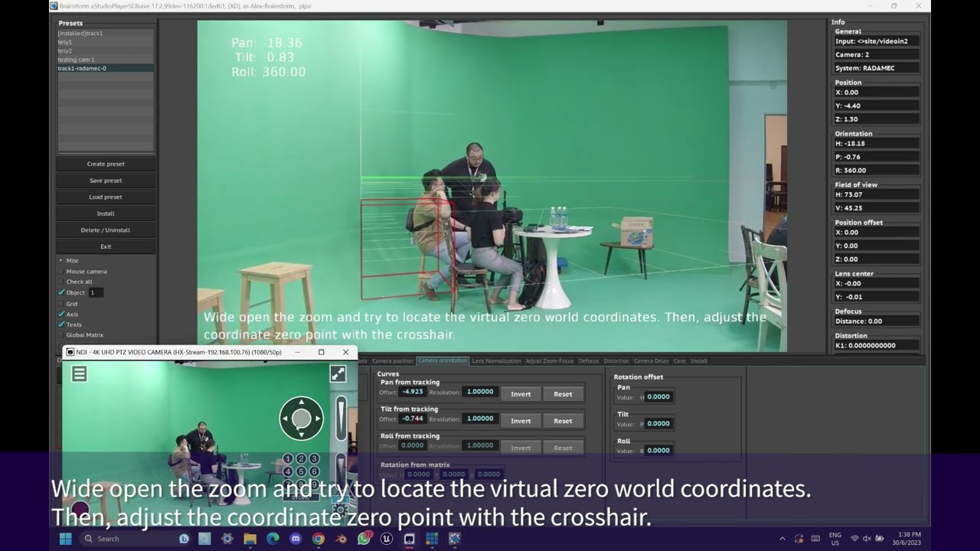Screen dimensions: 980x551
Task: Enable the Mouse camera checkbox
Action: pyautogui.click(x=61, y=271)
